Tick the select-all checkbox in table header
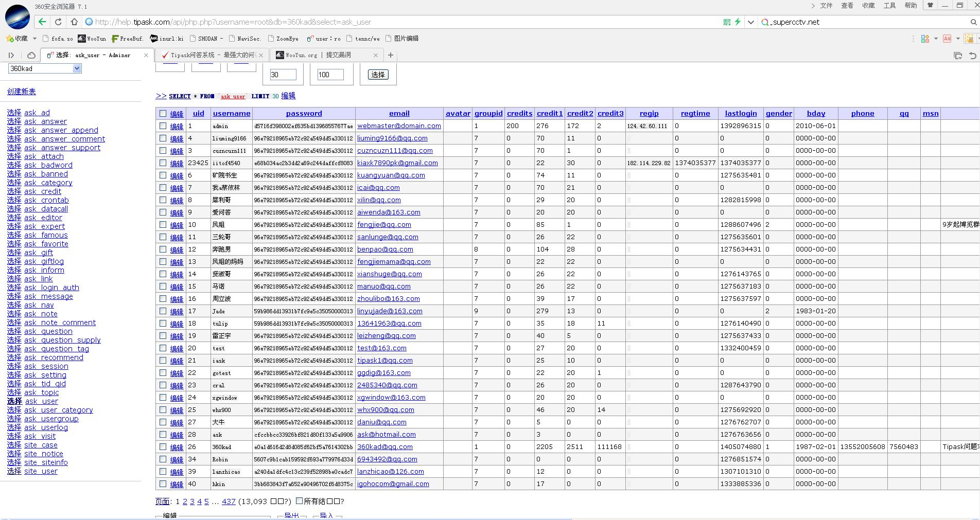Screen dimensions: 980x520 [x=163, y=113]
